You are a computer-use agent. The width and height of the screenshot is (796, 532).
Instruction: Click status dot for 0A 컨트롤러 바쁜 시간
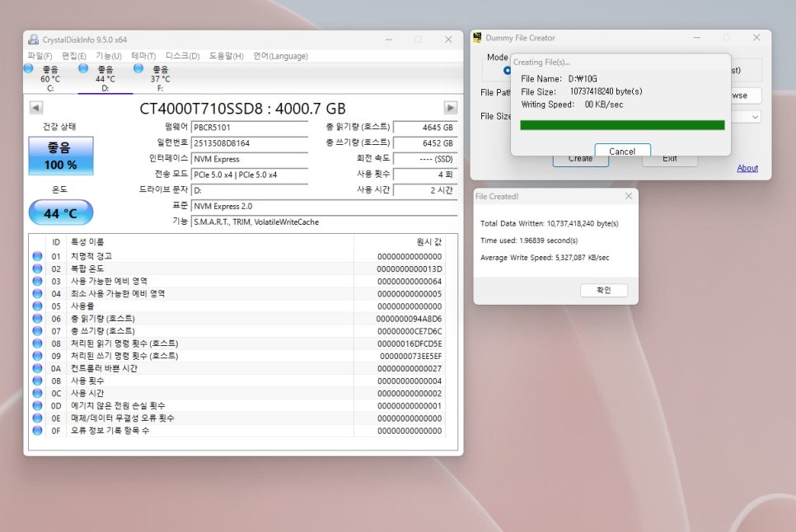(37, 368)
